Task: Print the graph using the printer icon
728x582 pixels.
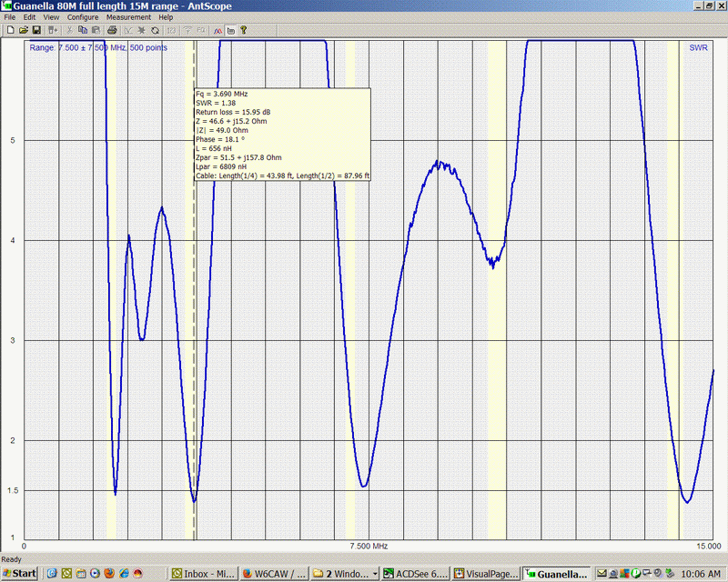Action: (x=112, y=30)
